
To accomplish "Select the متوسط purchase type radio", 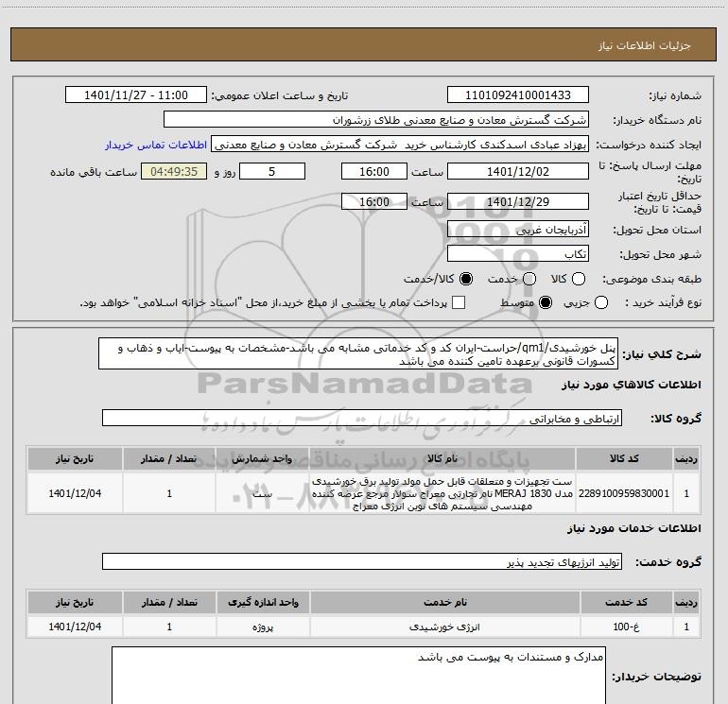I will pyautogui.click(x=546, y=303).
